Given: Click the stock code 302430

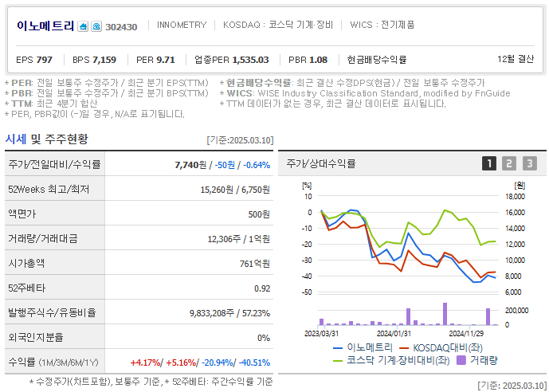Looking at the screenshot, I should [121, 27].
